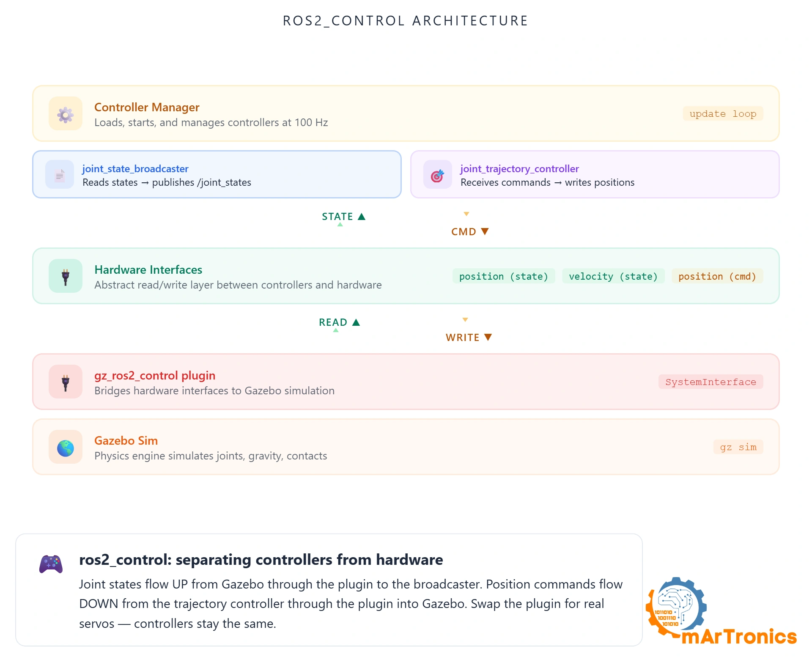Click 'Reads states → publishes /joint_states' text
The height and width of the screenshot is (660, 812).
click(x=167, y=182)
